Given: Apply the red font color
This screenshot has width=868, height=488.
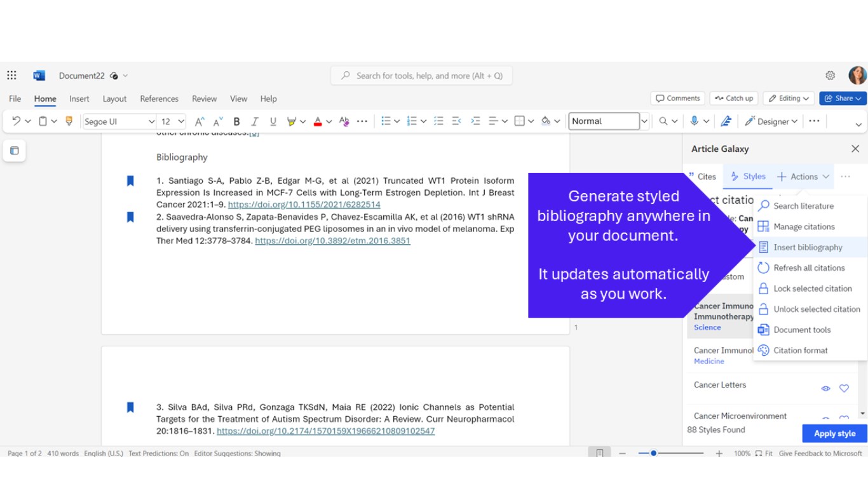Looking at the screenshot, I should pyautogui.click(x=318, y=121).
